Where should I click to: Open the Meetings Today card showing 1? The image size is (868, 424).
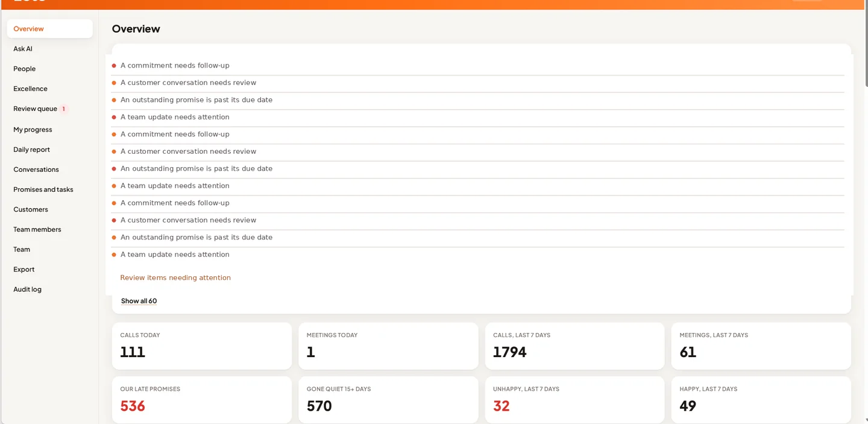pyautogui.click(x=388, y=346)
